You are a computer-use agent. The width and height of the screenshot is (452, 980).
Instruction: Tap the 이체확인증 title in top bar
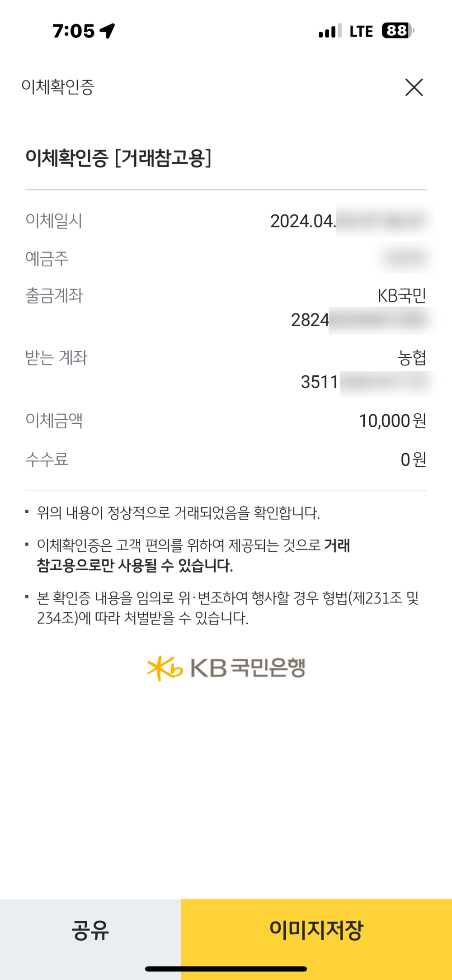[58, 87]
